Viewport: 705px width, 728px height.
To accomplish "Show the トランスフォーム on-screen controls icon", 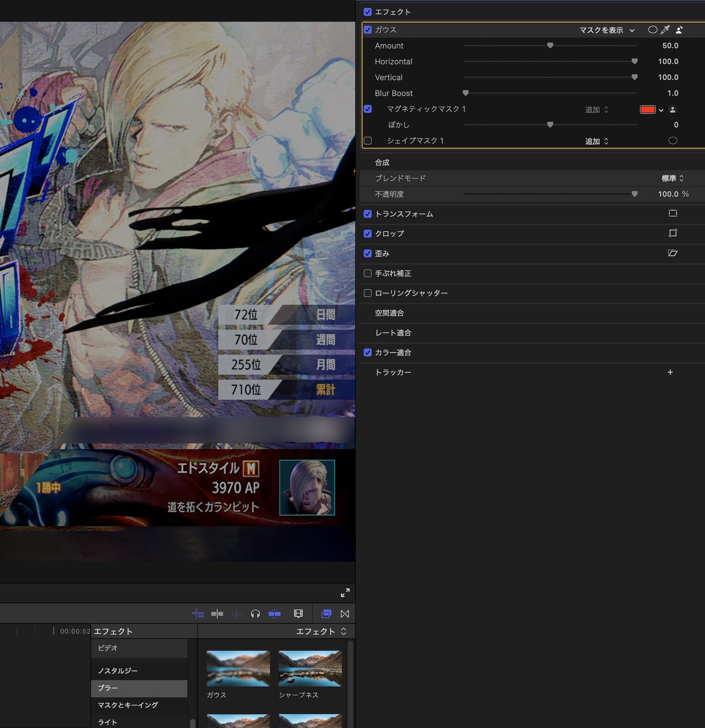I will (x=673, y=213).
